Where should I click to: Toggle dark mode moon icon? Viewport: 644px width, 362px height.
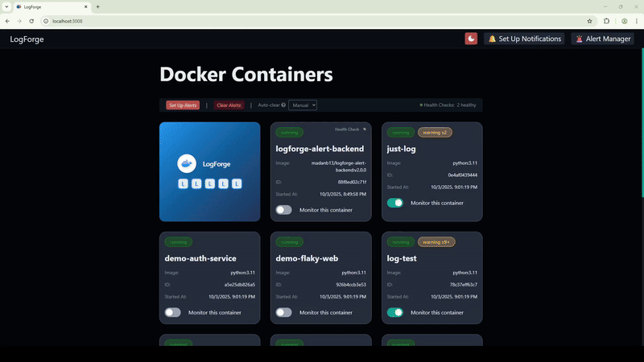pos(471,39)
